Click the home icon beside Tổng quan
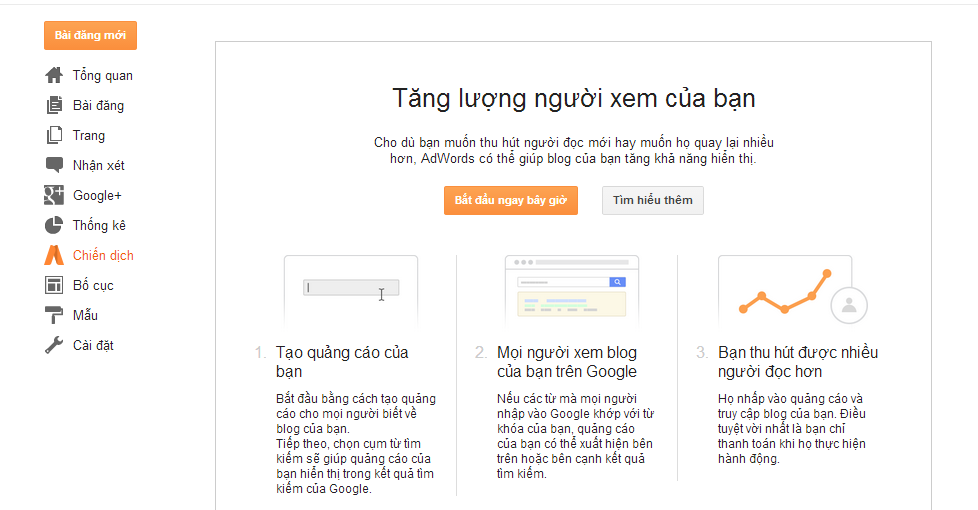 (54, 75)
